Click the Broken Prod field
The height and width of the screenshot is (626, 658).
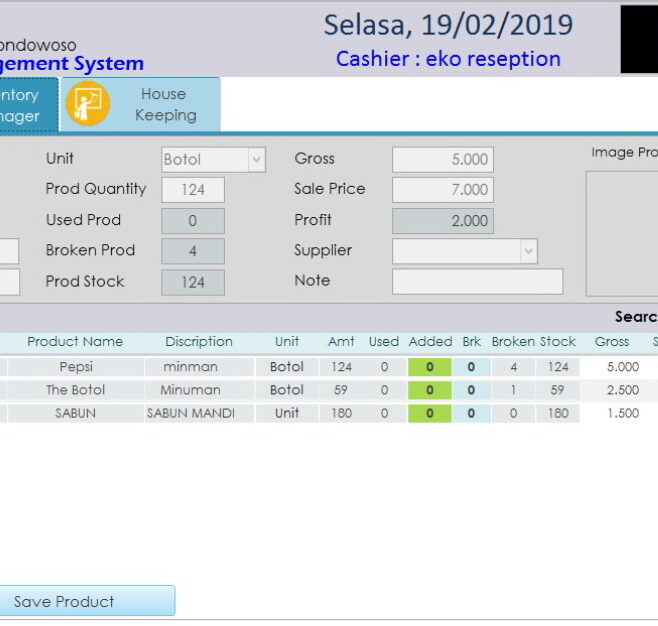point(193,251)
